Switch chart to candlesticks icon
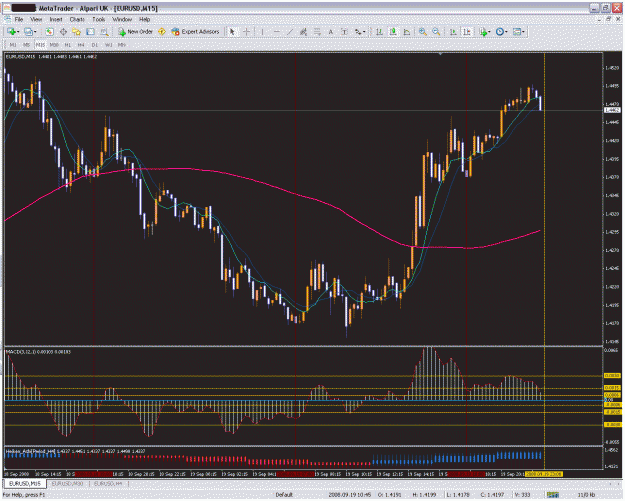This screenshot has width=625, height=501. (393, 32)
